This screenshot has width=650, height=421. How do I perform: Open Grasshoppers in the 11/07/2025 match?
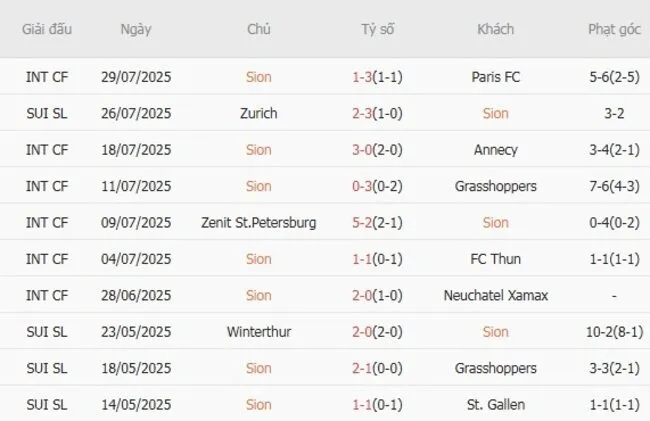click(x=495, y=186)
